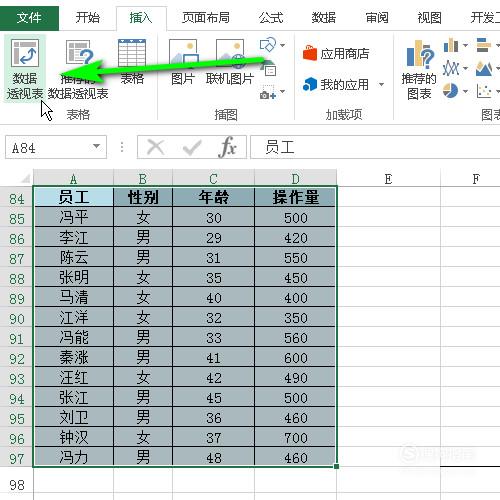The image size is (500, 500).
Task: Open the View (视图) tab
Action: pyautogui.click(x=430, y=18)
